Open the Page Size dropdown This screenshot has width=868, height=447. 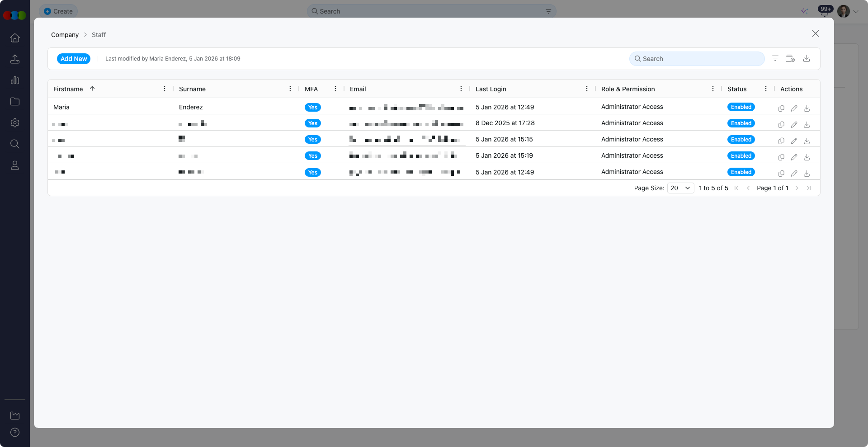(x=680, y=188)
